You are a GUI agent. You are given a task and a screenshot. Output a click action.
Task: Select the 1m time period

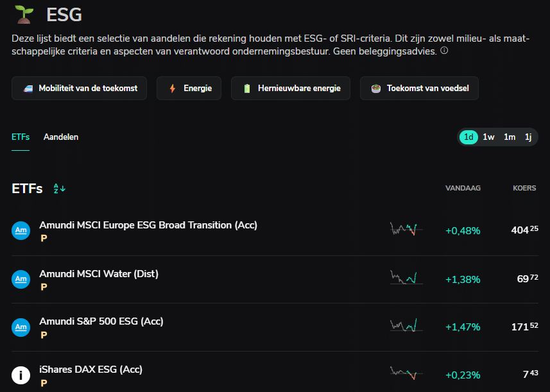510,137
